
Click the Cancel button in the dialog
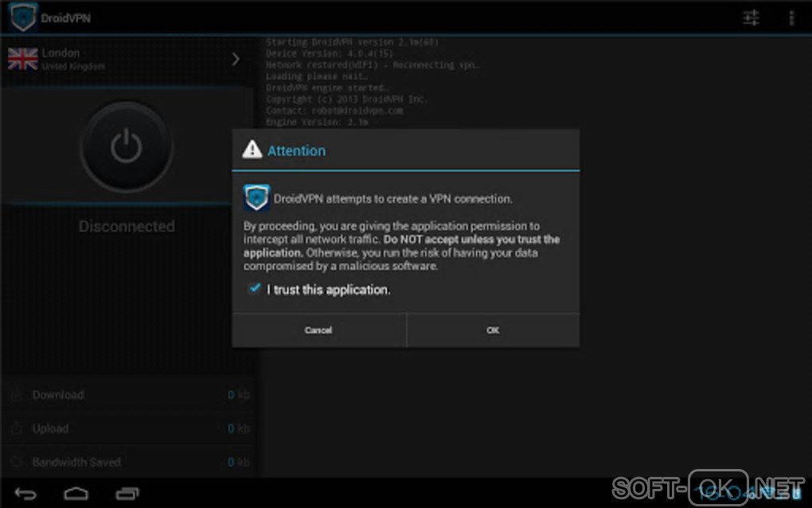click(318, 330)
